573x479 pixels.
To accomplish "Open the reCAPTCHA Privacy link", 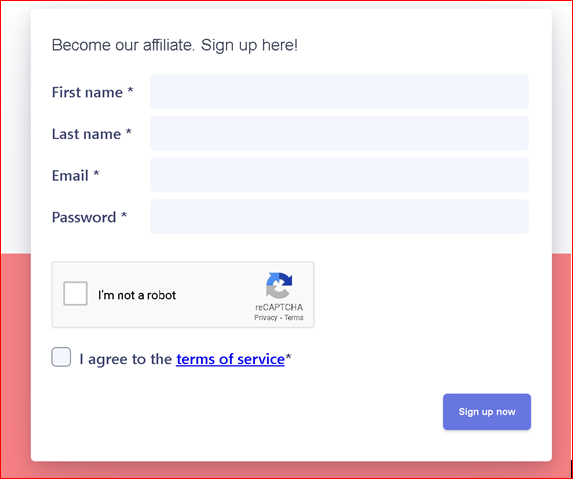I will (x=266, y=318).
